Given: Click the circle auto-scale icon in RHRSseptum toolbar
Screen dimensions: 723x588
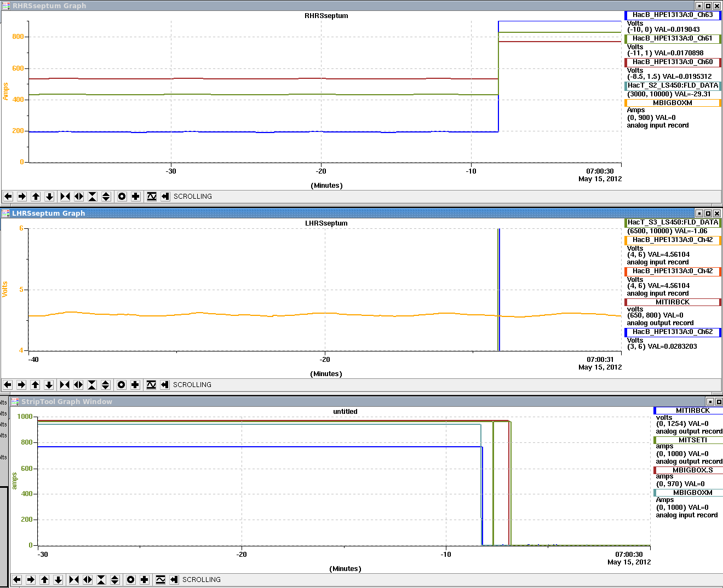Looking at the screenshot, I should tap(122, 196).
